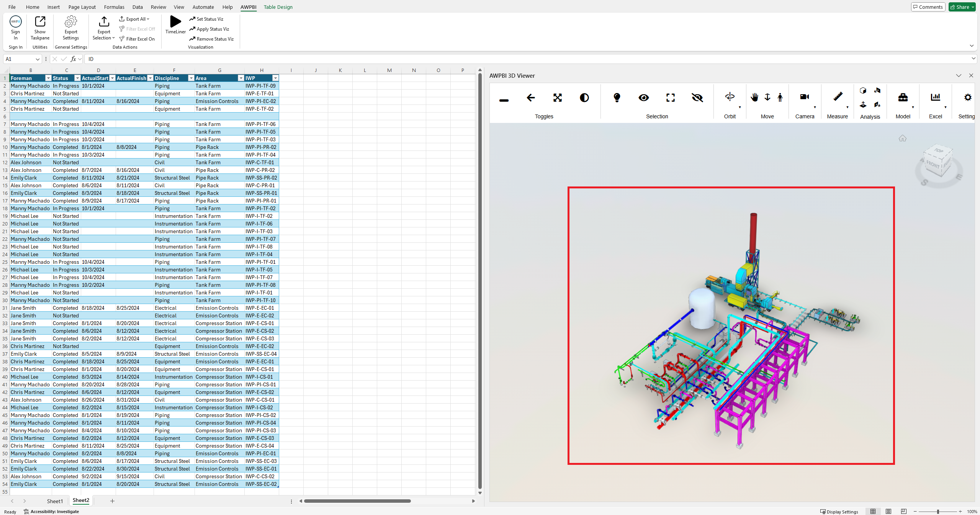
Task: Open the Formulas ribbon tab
Action: click(114, 7)
